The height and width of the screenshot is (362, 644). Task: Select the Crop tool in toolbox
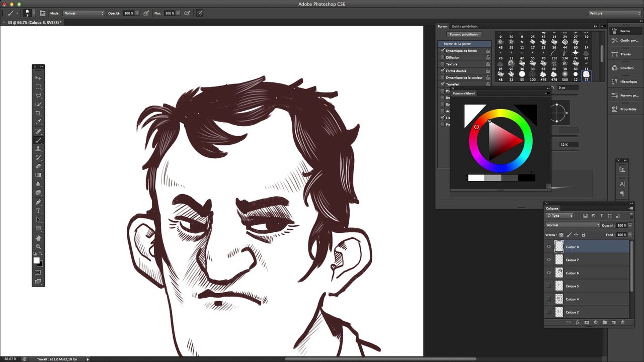point(38,113)
